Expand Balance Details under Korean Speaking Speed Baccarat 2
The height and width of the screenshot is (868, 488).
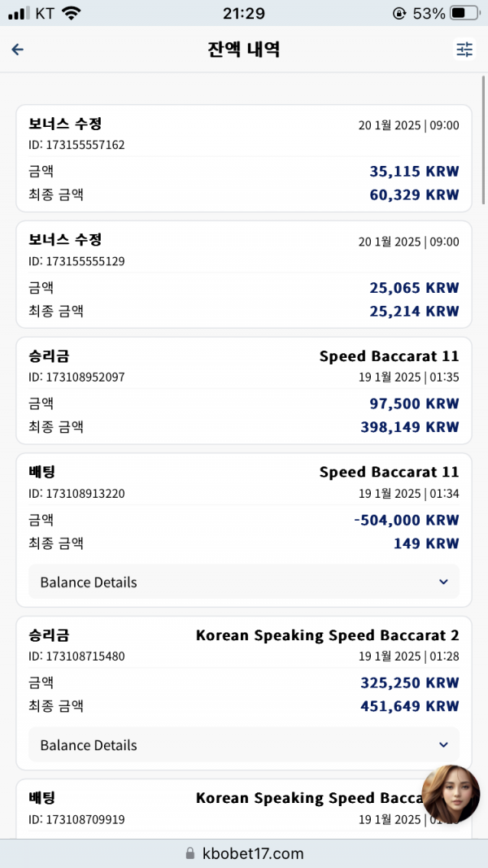244,744
